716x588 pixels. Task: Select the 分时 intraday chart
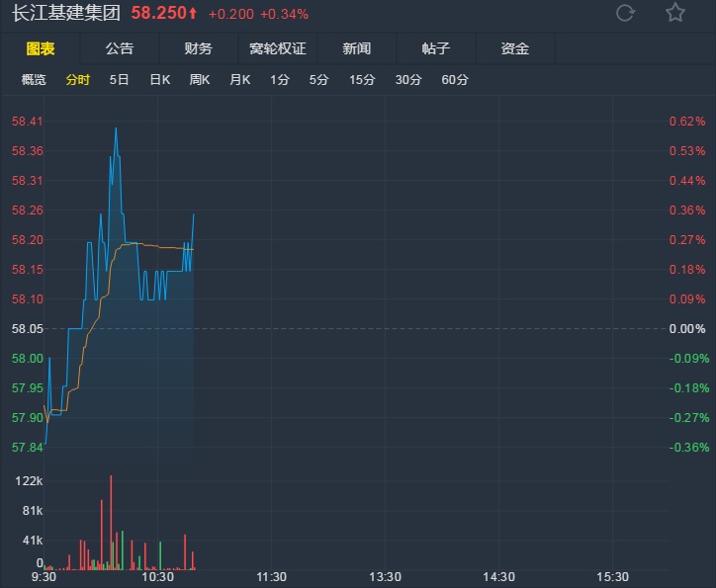(x=77, y=80)
